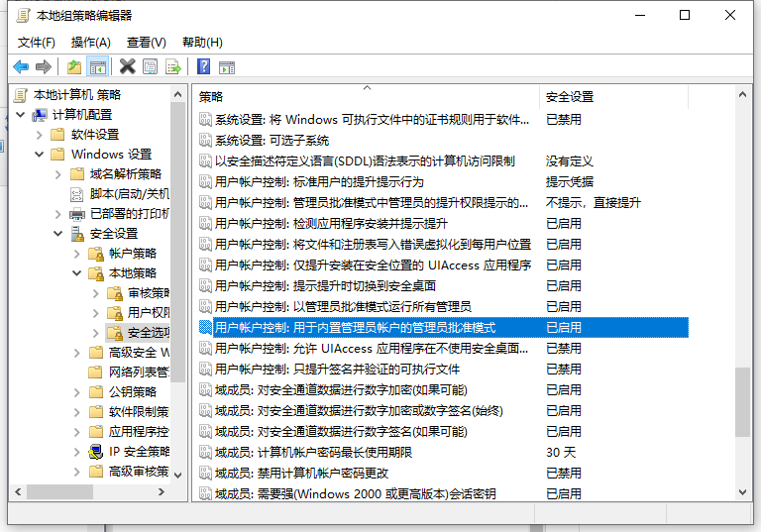
Task: Click the policy icon of 用户帐户控制: 标准用户的提升提示行为
Action: [205, 182]
